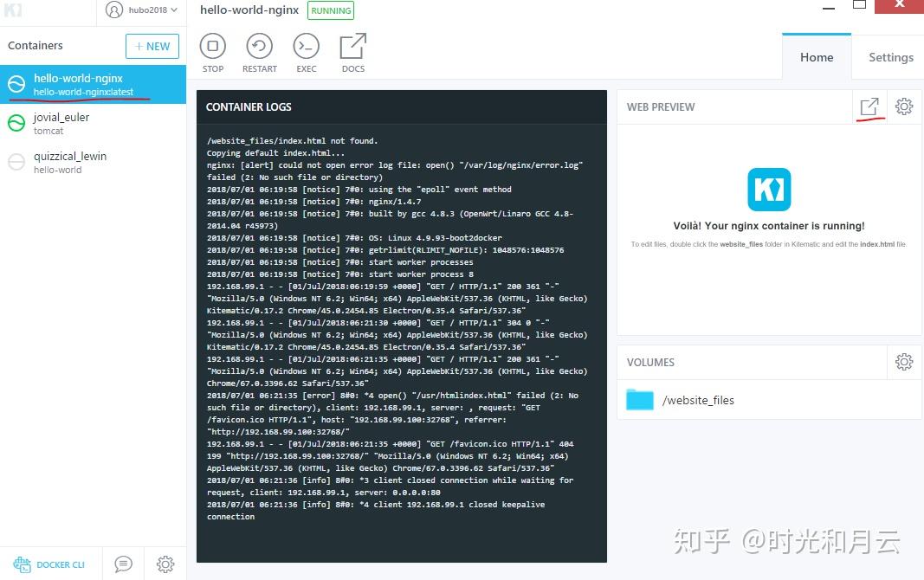Click 'Voilà! Your nginx container is running!'
Viewport: 924px width, 580px height.
point(769,226)
